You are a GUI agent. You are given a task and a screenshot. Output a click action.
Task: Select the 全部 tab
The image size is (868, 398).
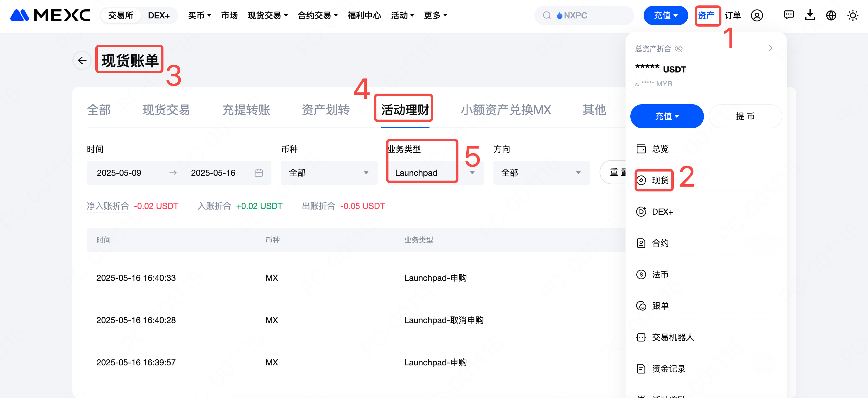99,110
